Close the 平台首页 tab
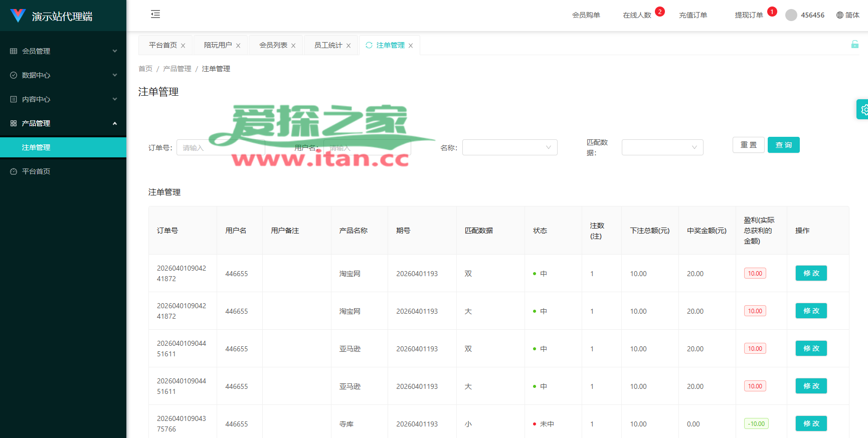This screenshot has width=868, height=438. (x=183, y=46)
